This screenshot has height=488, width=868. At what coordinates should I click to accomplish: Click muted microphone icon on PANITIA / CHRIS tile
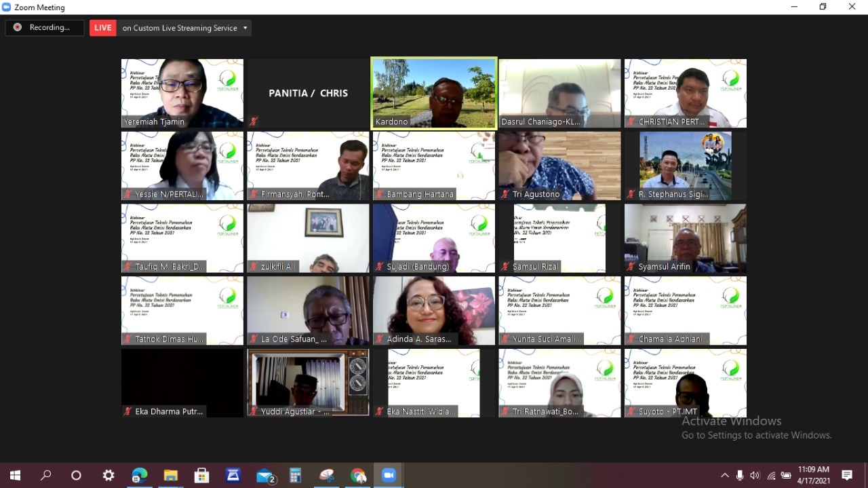(254, 122)
